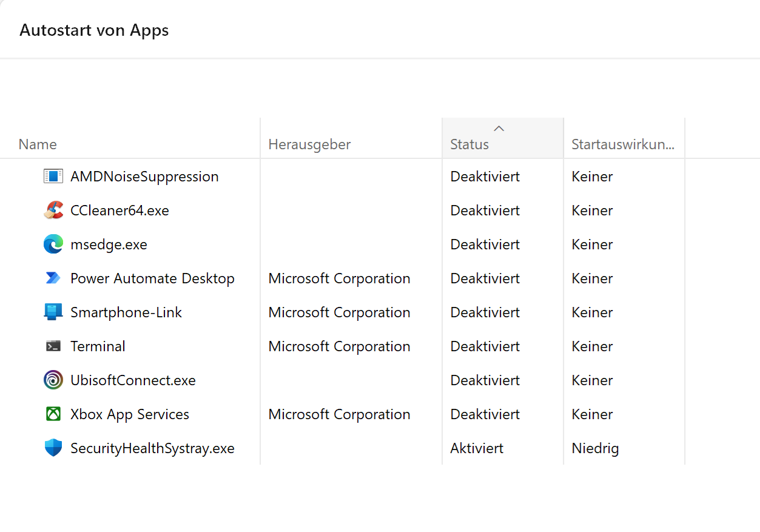Select the Terminal row name text
The width and height of the screenshot is (760, 532).
tap(98, 346)
